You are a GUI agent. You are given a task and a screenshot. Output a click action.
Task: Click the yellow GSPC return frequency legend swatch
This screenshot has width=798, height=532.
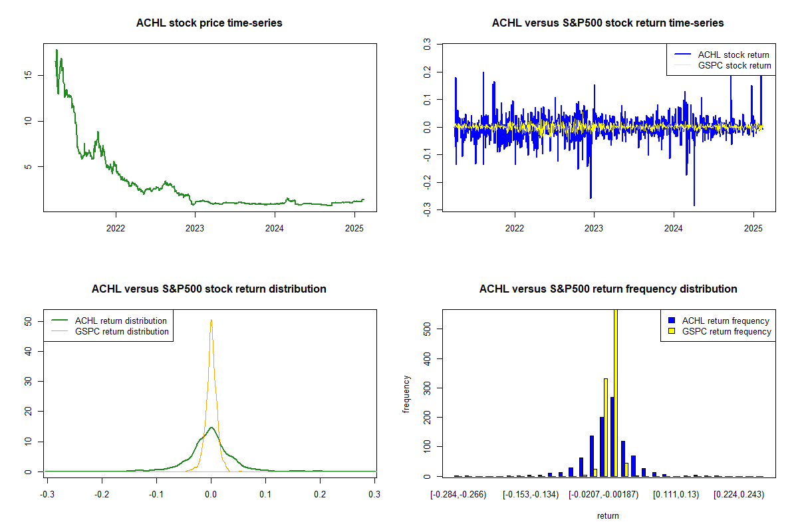(672, 331)
